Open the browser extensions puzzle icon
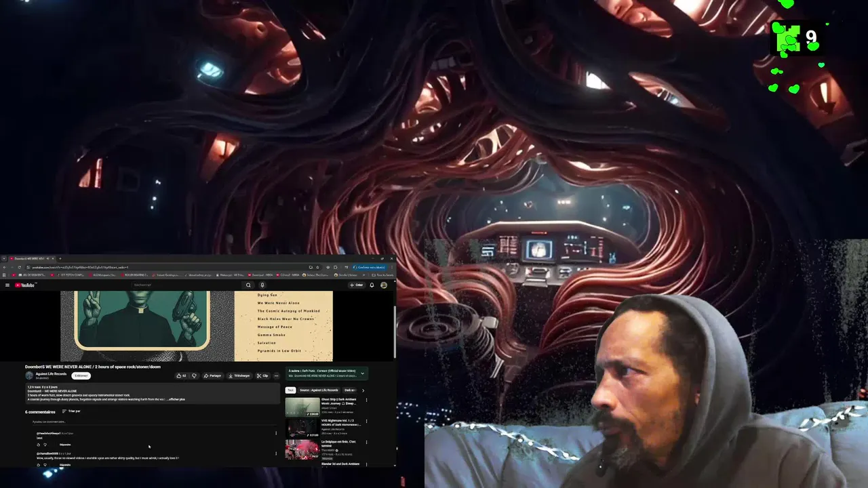Screen dimensions: 868x488 [x=335, y=267]
